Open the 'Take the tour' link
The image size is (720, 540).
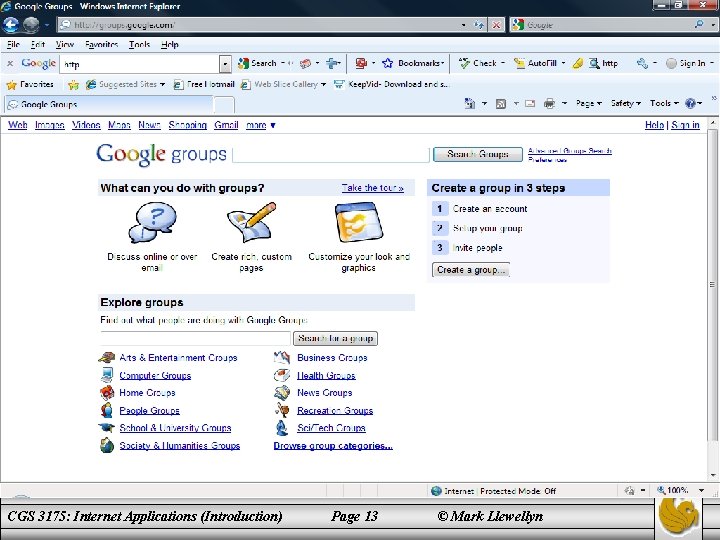372,188
